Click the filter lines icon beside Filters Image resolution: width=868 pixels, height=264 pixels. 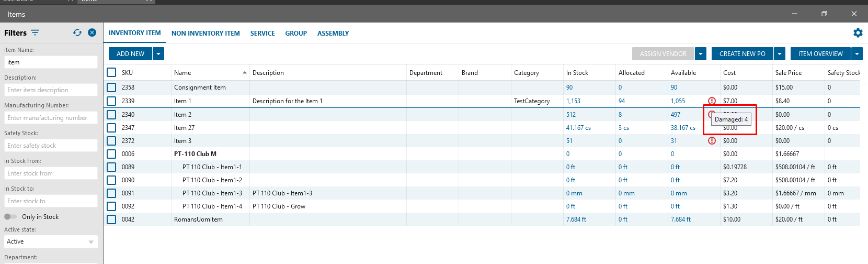[x=35, y=32]
